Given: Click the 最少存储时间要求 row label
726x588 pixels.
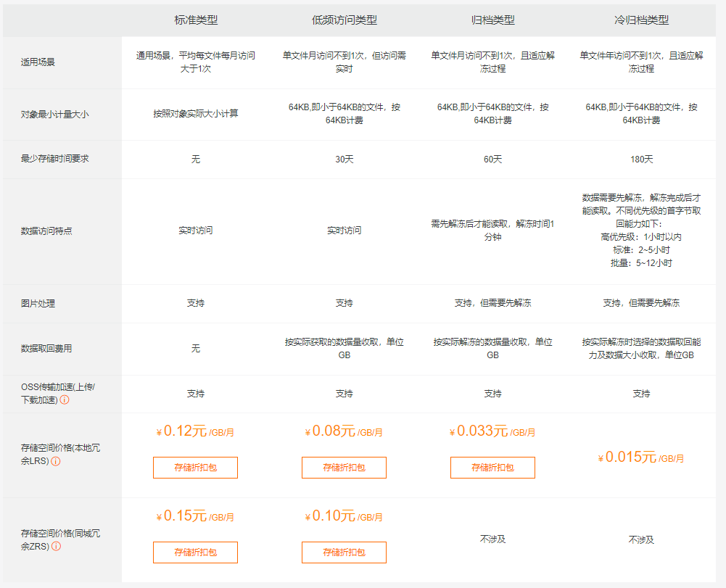Looking at the screenshot, I should [x=54, y=159].
